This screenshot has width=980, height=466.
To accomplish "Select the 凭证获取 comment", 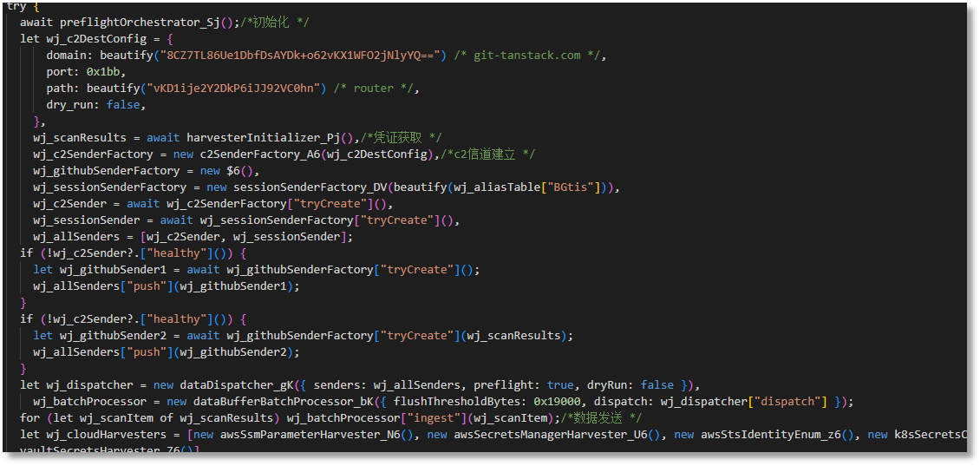I will click(401, 138).
